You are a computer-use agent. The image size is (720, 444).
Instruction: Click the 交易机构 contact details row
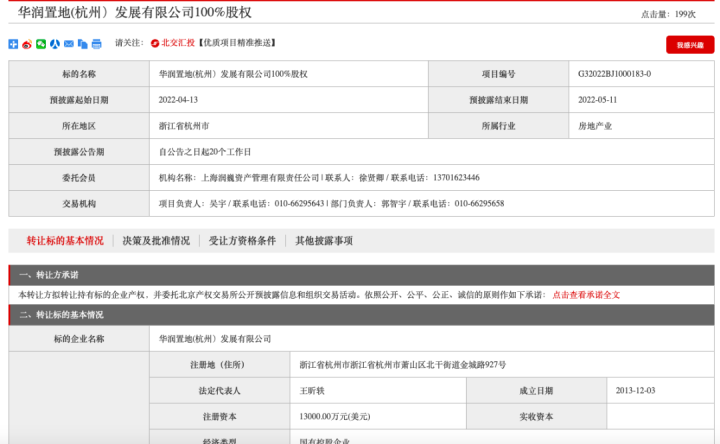pos(432,203)
